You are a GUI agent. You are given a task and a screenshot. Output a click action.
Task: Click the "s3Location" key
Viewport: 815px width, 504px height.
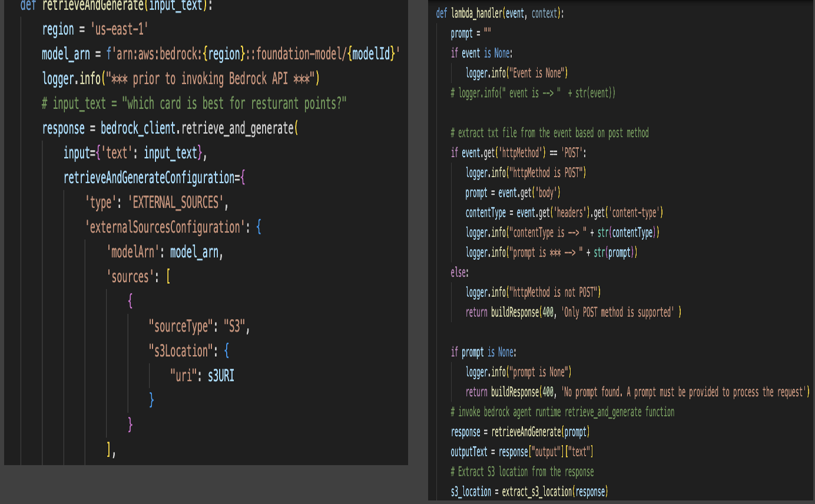tap(179, 351)
